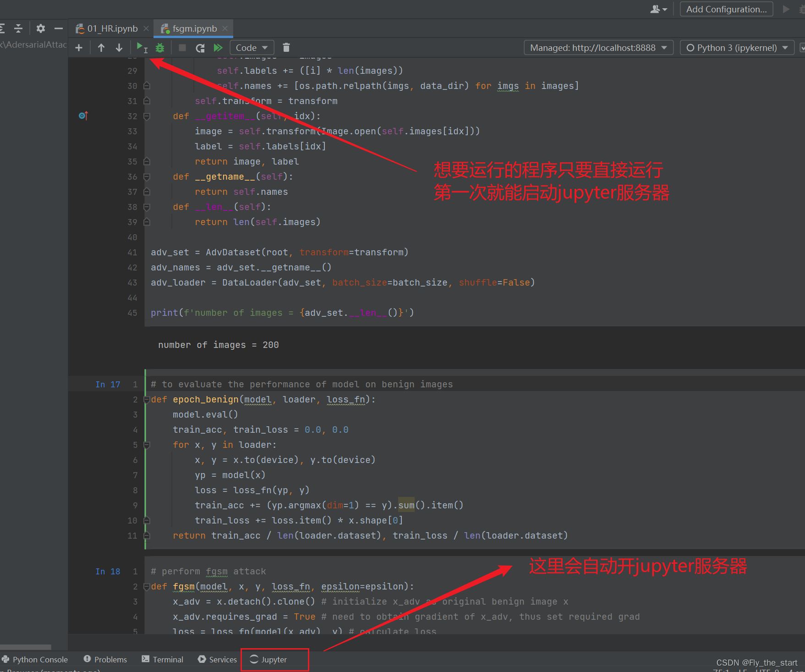This screenshot has width=805, height=672.
Task: Open project panel settings gear
Action: tap(41, 28)
